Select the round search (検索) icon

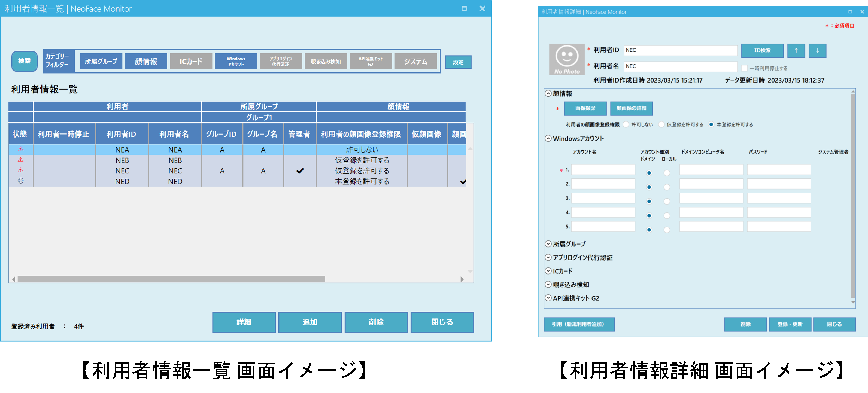[24, 61]
